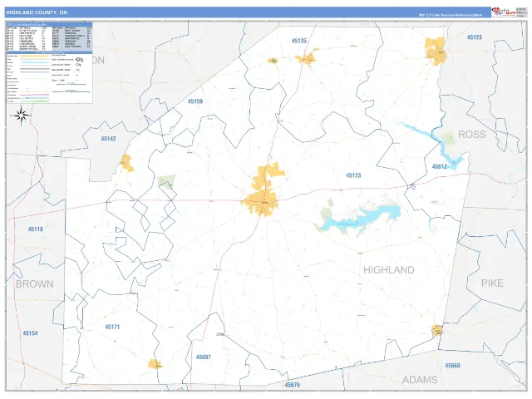The image size is (532, 399).
Task: Click the compass rose icon
Action: pos(22,116)
